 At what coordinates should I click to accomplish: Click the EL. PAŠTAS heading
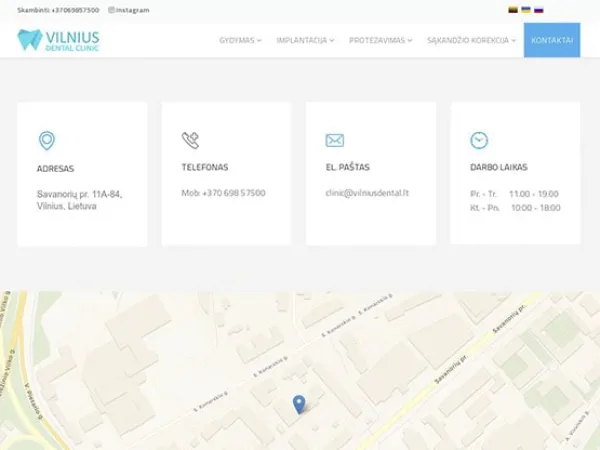(347, 167)
